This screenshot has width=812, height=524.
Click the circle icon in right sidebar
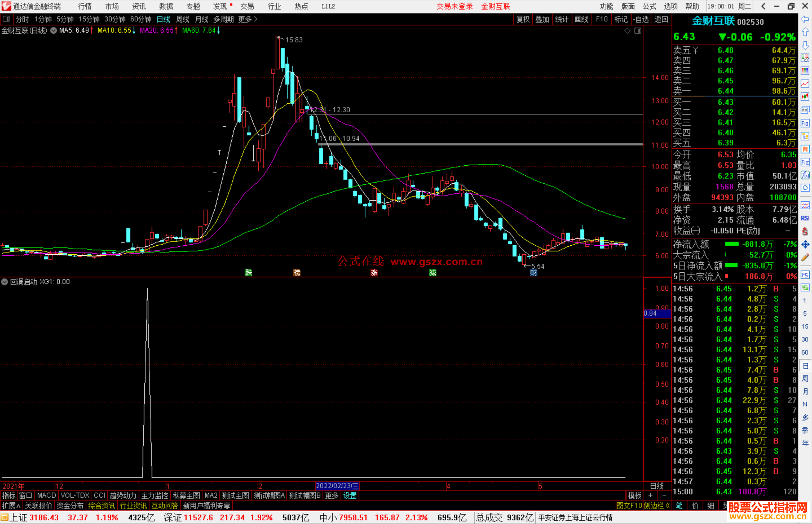(805, 188)
